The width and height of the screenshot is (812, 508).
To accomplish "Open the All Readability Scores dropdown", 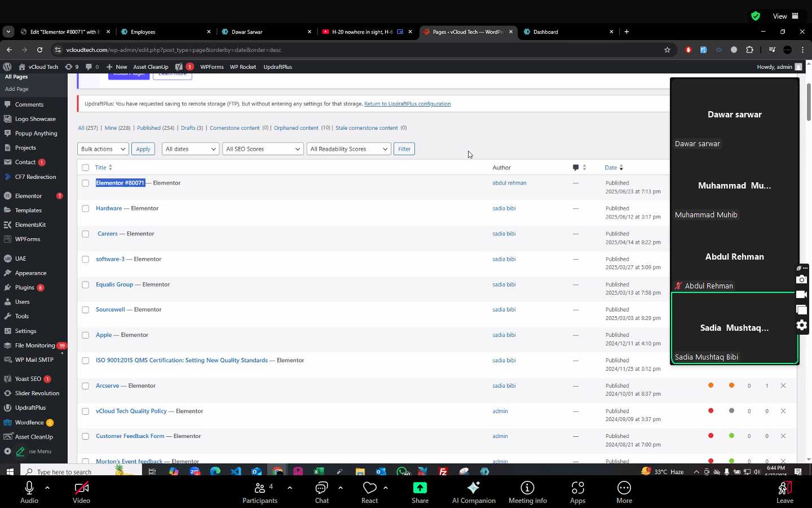I will click(348, 149).
